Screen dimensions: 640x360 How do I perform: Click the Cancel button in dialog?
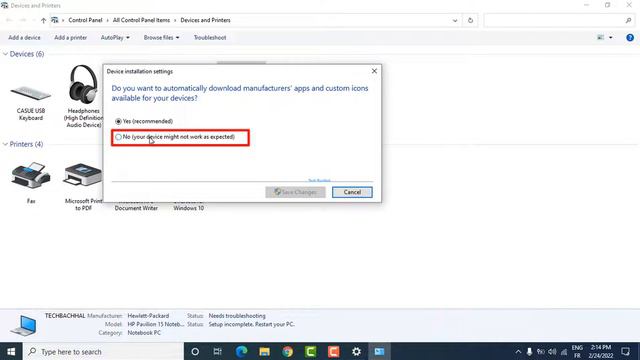point(352,192)
